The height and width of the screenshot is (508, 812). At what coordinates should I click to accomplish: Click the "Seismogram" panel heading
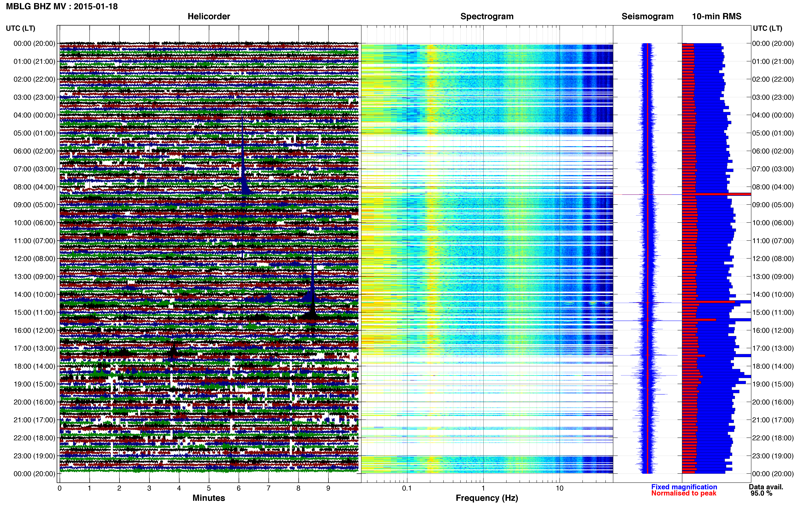point(648,16)
